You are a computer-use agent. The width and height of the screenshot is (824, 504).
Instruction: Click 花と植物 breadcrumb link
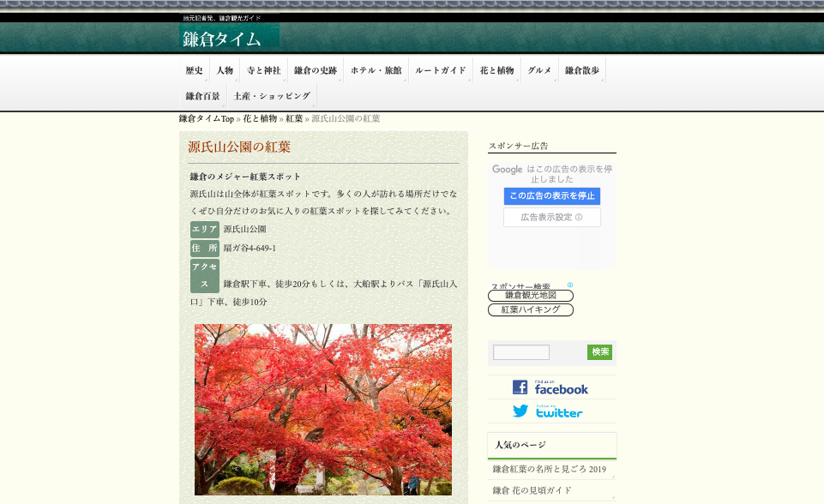260,119
